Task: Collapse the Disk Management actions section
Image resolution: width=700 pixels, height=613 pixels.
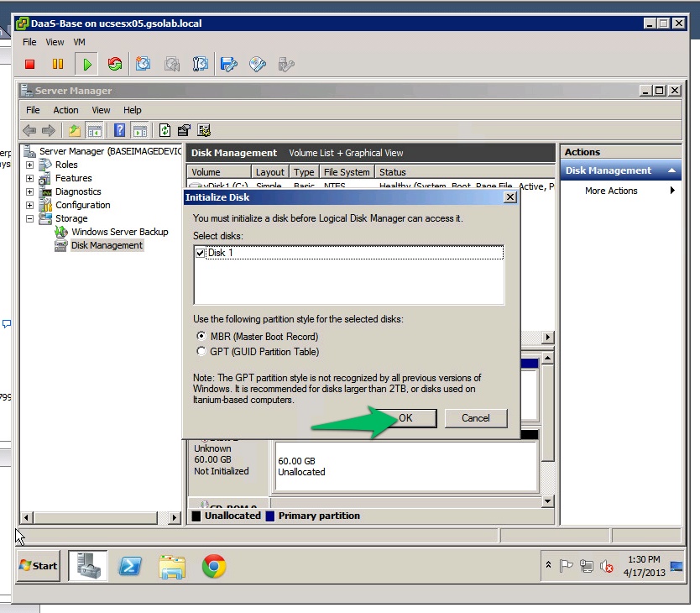Action: (x=671, y=170)
